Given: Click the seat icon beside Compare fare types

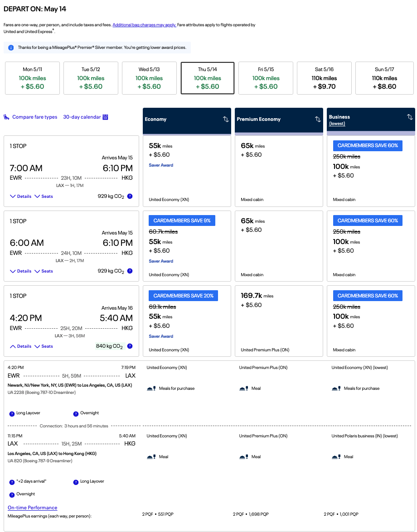Looking at the screenshot, I should click(7, 117).
